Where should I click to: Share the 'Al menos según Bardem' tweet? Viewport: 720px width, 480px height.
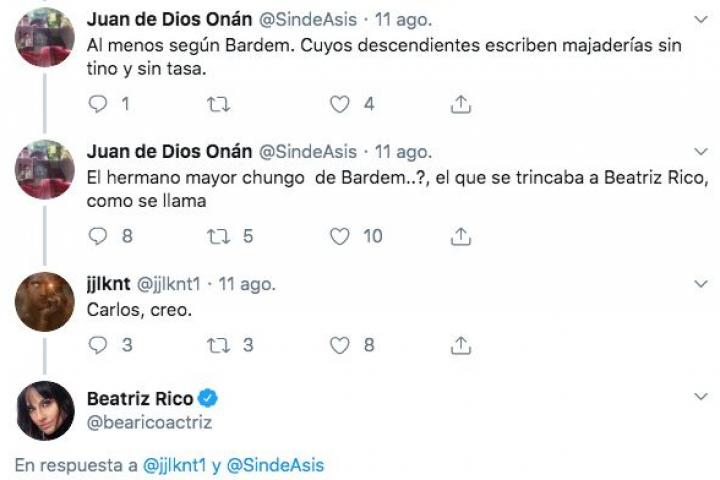[x=461, y=104]
